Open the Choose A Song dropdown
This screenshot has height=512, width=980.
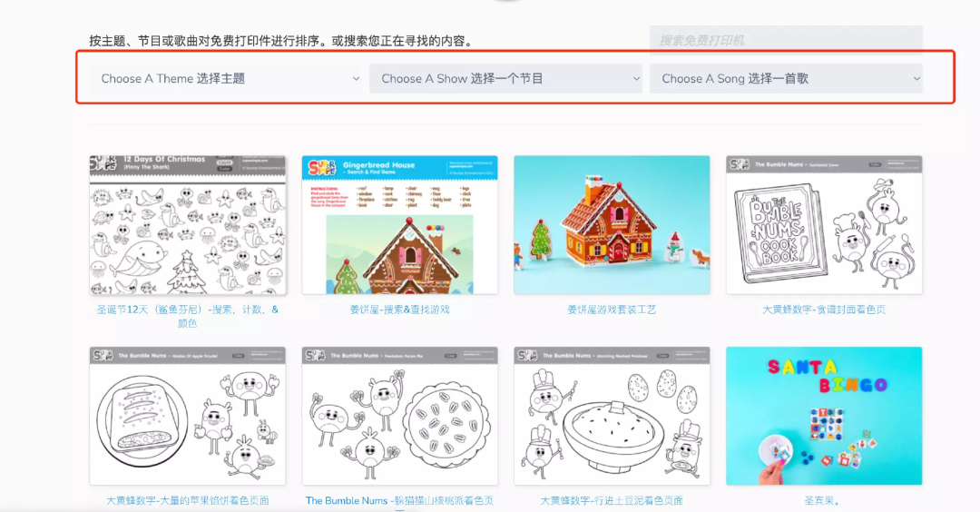click(786, 79)
